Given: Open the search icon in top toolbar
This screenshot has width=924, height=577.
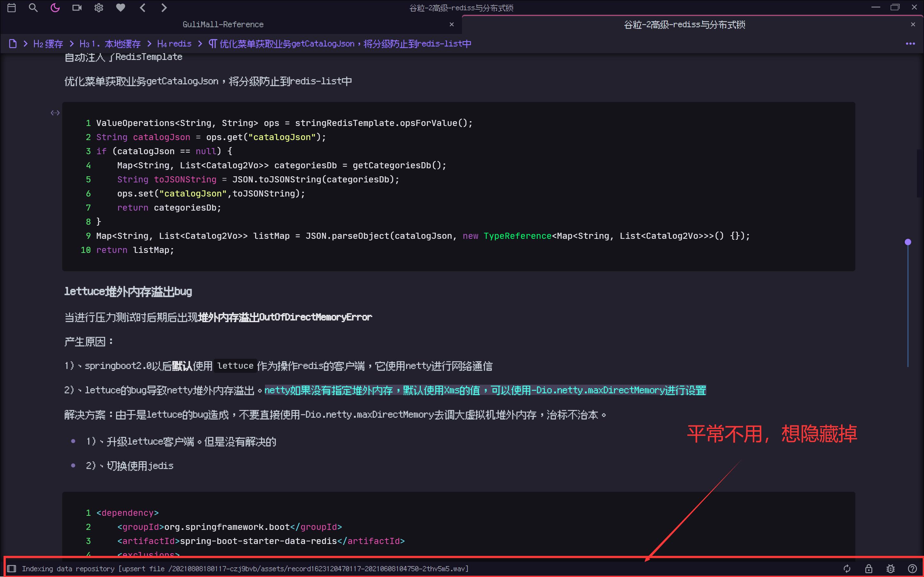Looking at the screenshot, I should click(33, 8).
